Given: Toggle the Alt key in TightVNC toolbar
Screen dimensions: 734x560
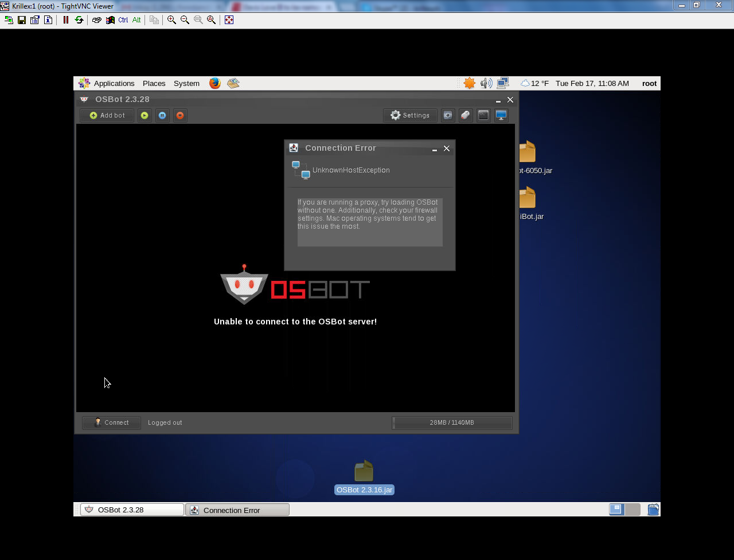Looking at the screenshot, I should coord(136,19).
